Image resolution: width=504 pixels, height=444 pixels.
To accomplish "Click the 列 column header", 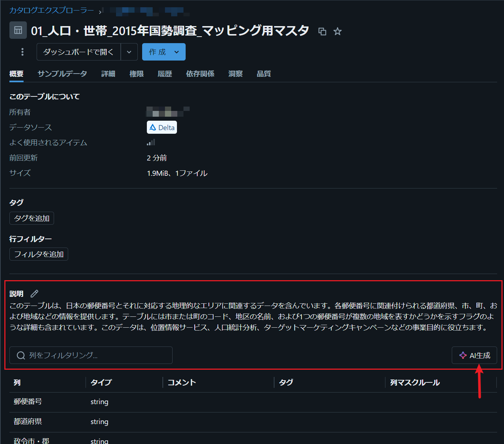I will point(17,382).
